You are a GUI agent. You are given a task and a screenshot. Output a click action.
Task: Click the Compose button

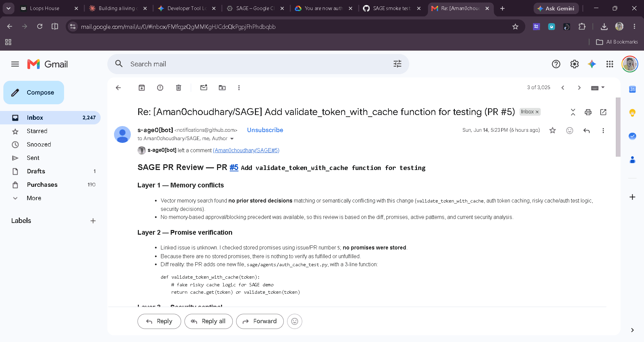tap(34, 93)
